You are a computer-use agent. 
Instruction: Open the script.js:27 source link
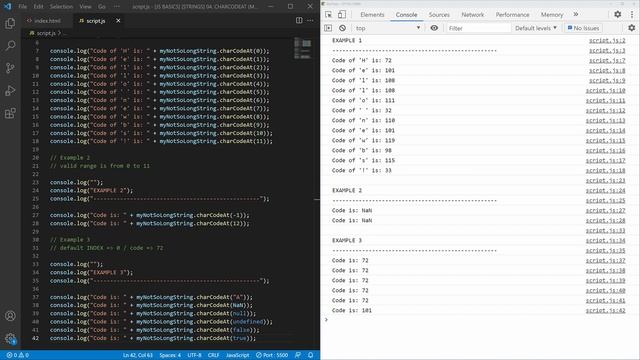click(605, 211)
